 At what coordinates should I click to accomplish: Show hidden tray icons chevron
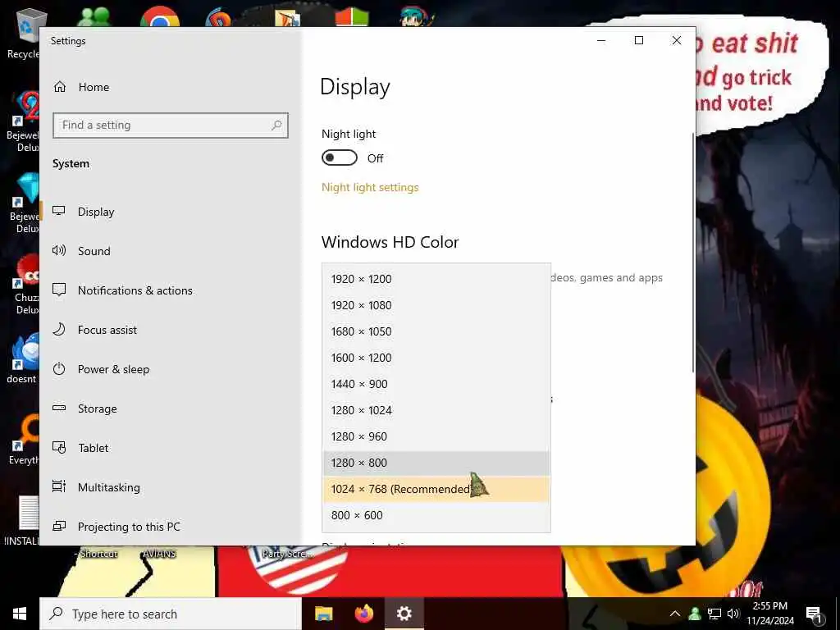click(x=675, y=614)
